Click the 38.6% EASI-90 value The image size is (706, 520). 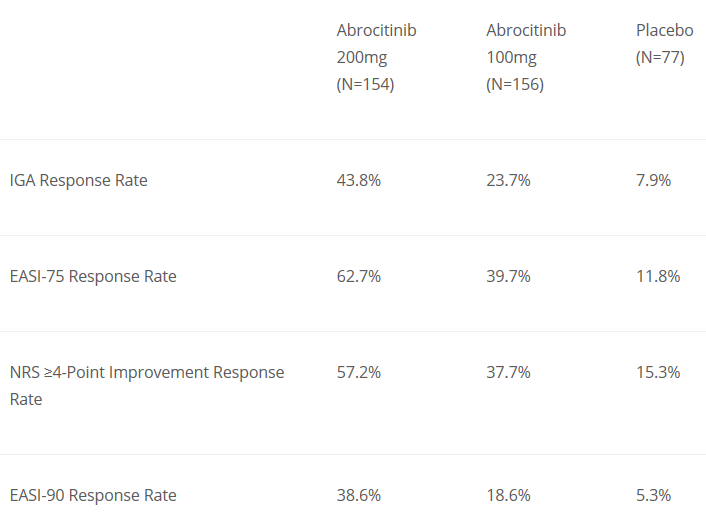pyautogui.click(x=359, y=495)
